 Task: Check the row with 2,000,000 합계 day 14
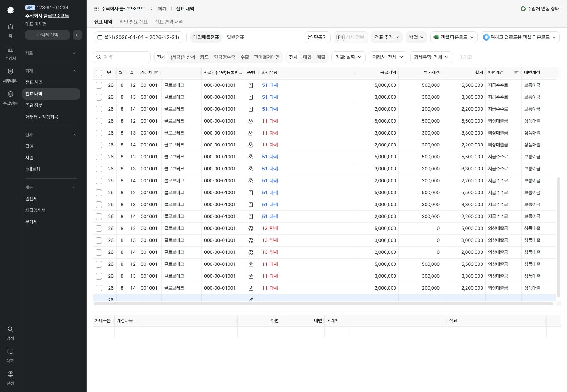99,252
